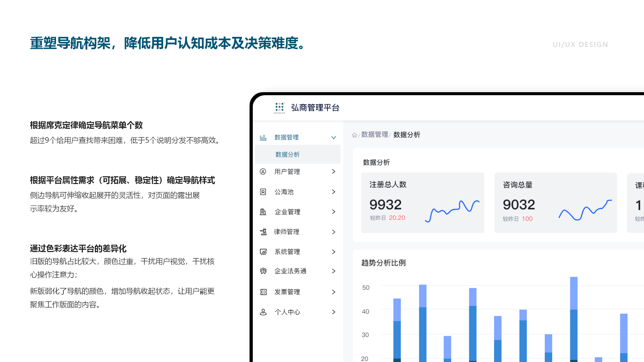644x362 pixels.
Task: Click the 律师管理 gavel icon
Action: tap(263, 232)
